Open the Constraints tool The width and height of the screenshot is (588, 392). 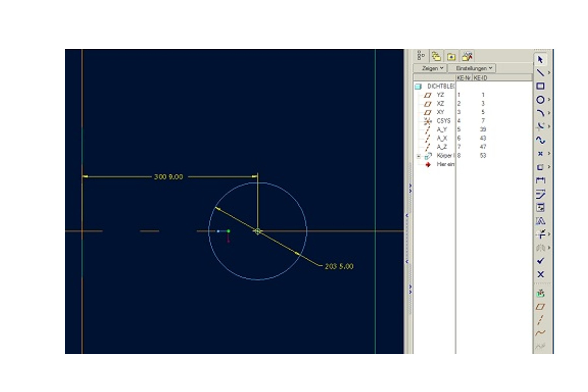[x=540, y=207]
